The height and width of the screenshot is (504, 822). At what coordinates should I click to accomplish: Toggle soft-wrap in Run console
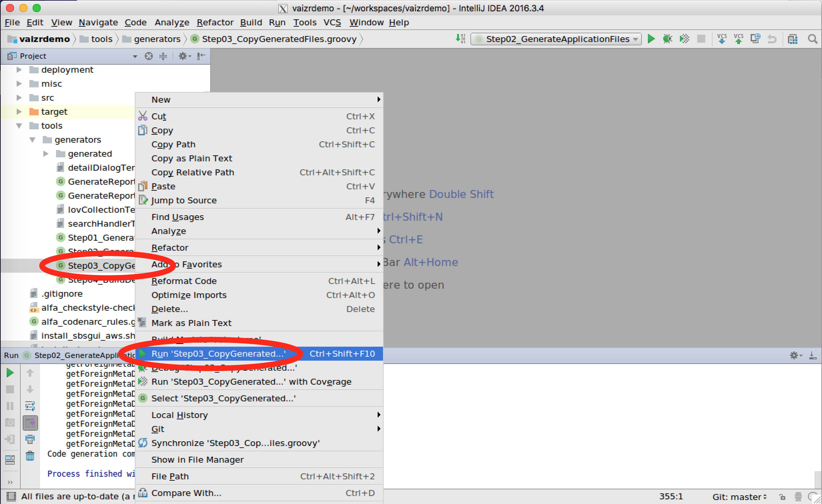30,406
